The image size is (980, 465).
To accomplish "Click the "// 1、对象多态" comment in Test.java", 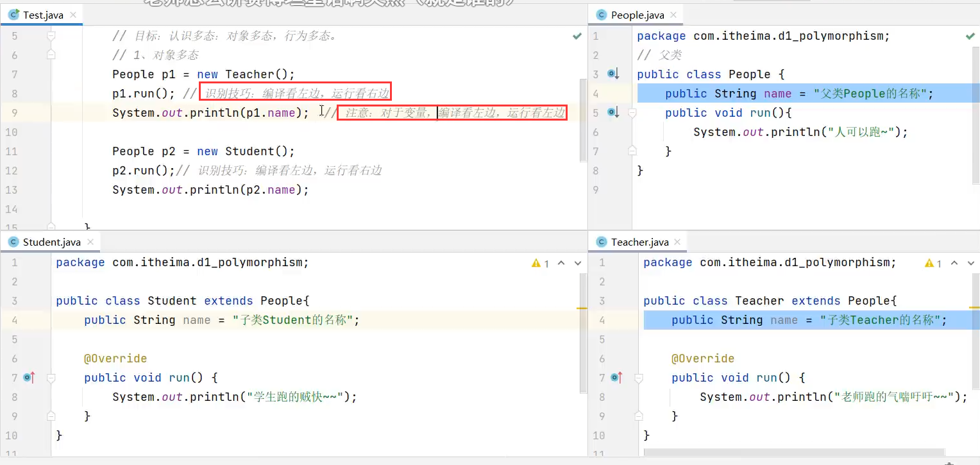I will [x=155, y=55].
